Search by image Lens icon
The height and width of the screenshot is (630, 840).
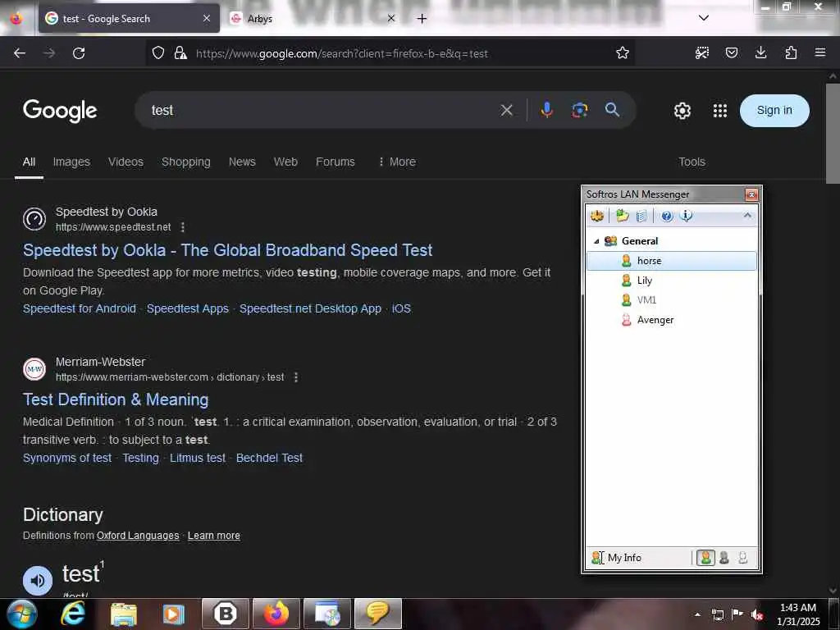coord(580,111)
